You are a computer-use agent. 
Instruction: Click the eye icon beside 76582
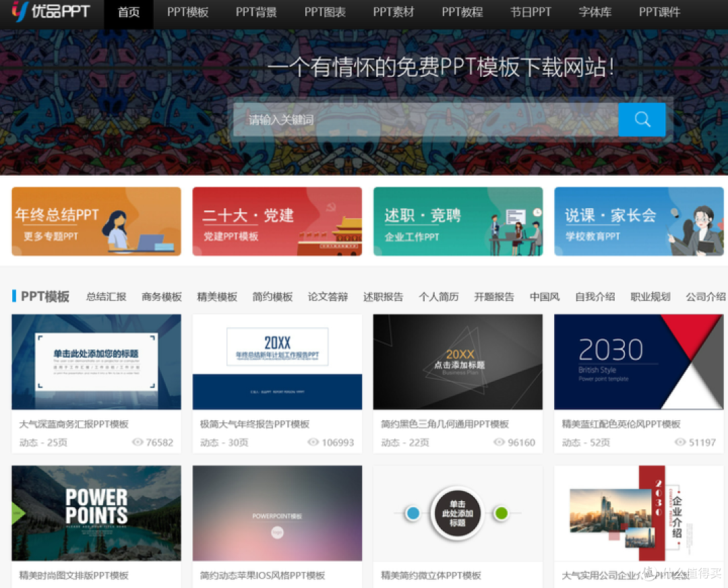[x=138, y=443]
